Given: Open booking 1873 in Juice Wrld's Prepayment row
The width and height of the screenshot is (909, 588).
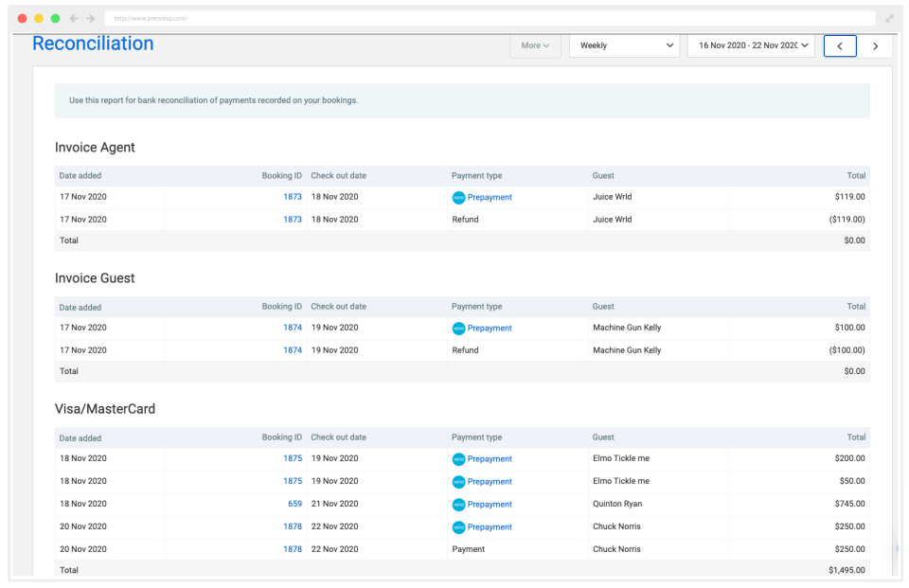Looking at the screenshot, I should pos(293,197).
